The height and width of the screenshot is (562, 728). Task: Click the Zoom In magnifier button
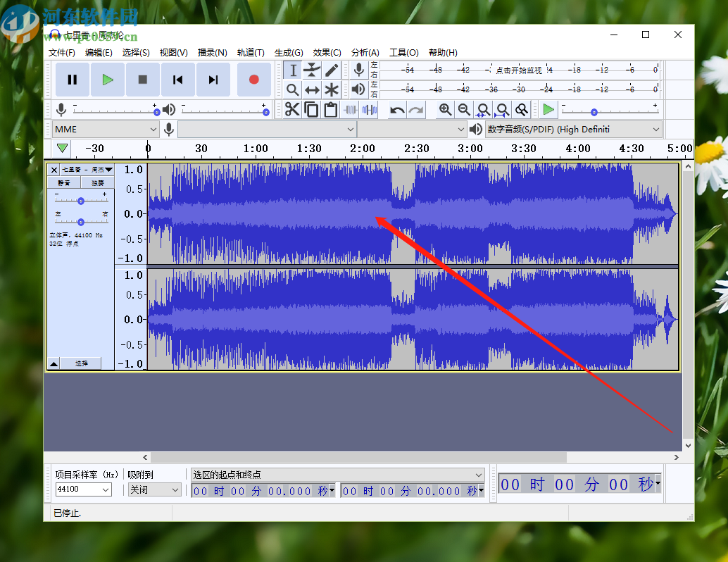pos(445,110)
